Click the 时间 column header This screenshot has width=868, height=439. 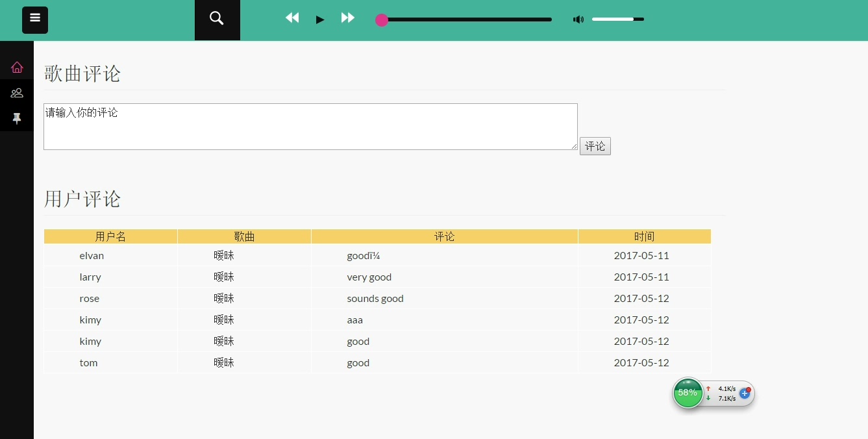[x=645, y=237]
